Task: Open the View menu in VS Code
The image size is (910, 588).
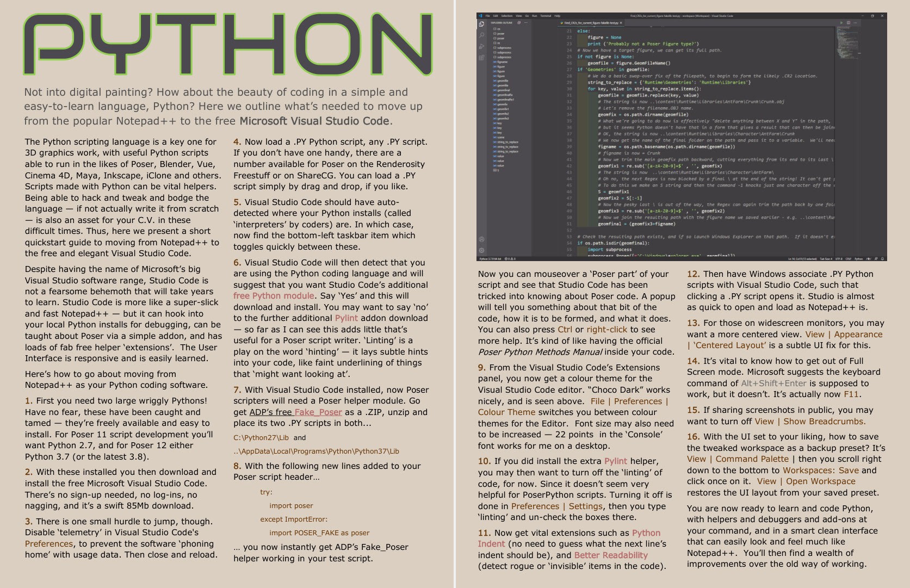Action: pos(519,16)
